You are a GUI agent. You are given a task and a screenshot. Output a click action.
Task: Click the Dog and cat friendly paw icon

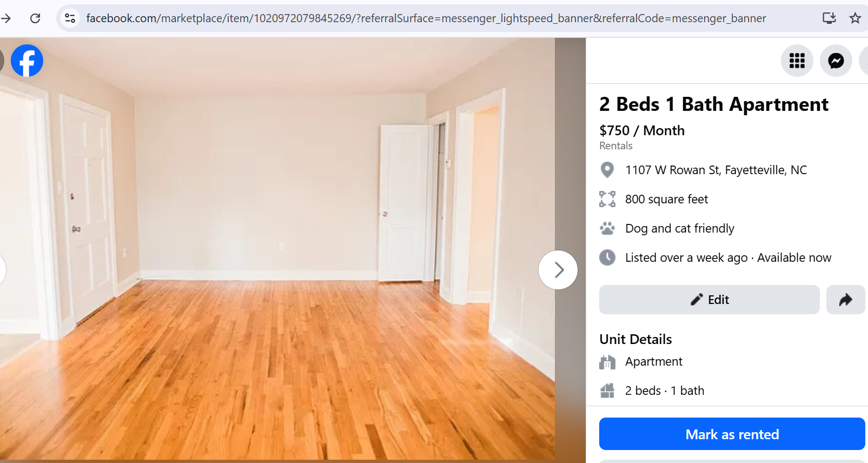pyautogui.click(x=607, y=228)
